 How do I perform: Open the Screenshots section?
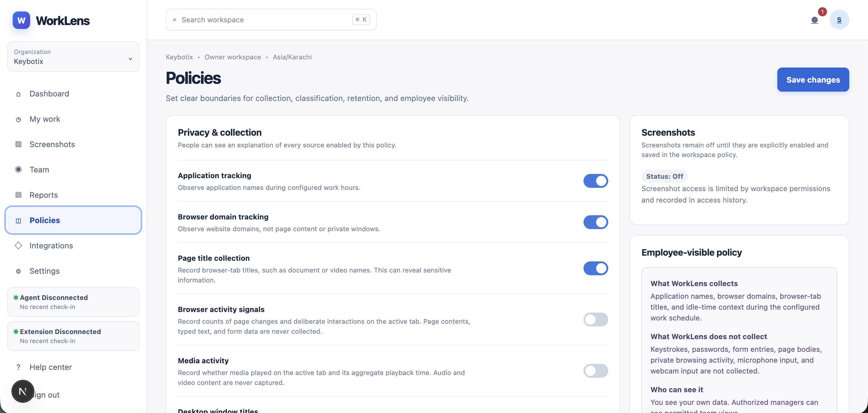click(73, 144)
